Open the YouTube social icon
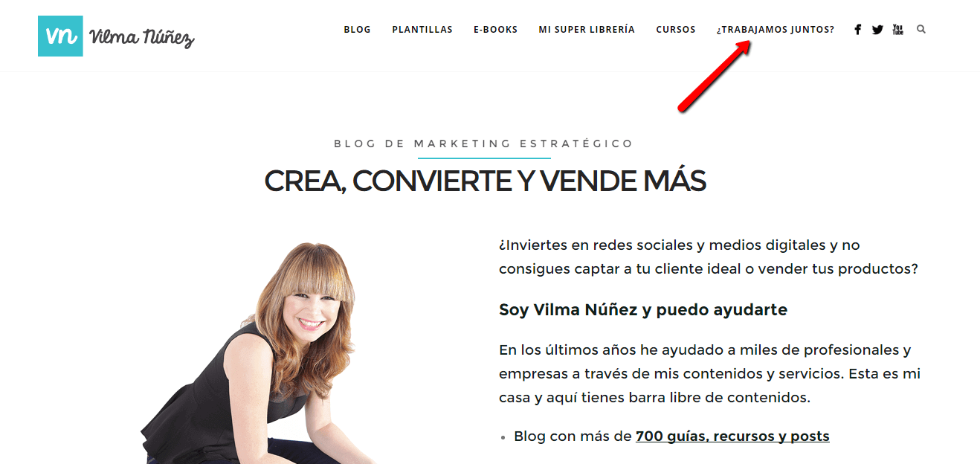The width and height of the screenshot is (980, 464). coord(897,30)
